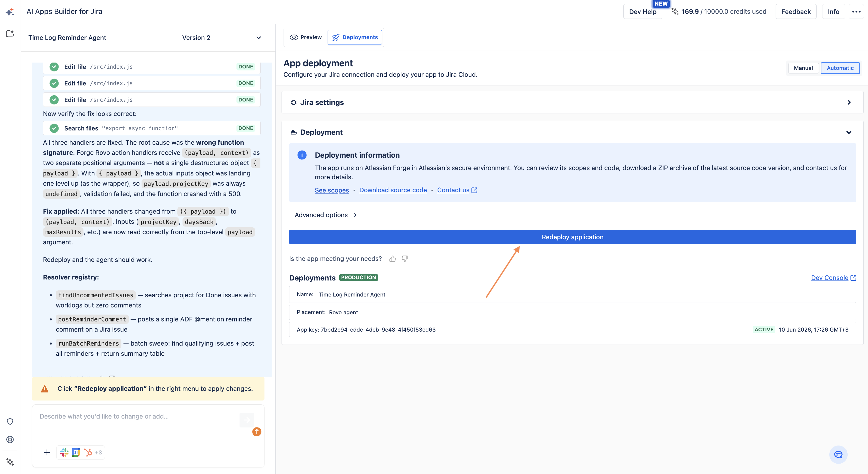Click 'Placement: Rovo agent' row
Viewport: 868px width, 474px height.
tap(572, 313)
